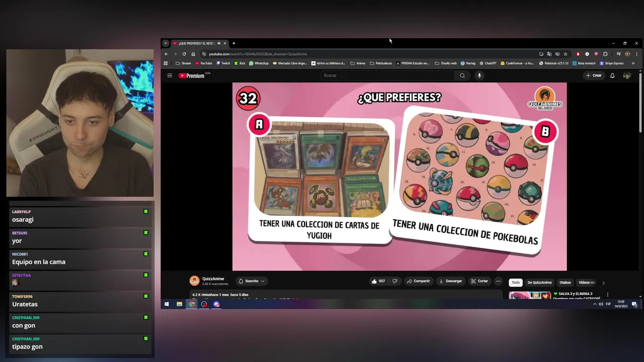Open the apps grid in bookmarks bar
Viewport: 644px width, 362px height.
click(166, 63)
